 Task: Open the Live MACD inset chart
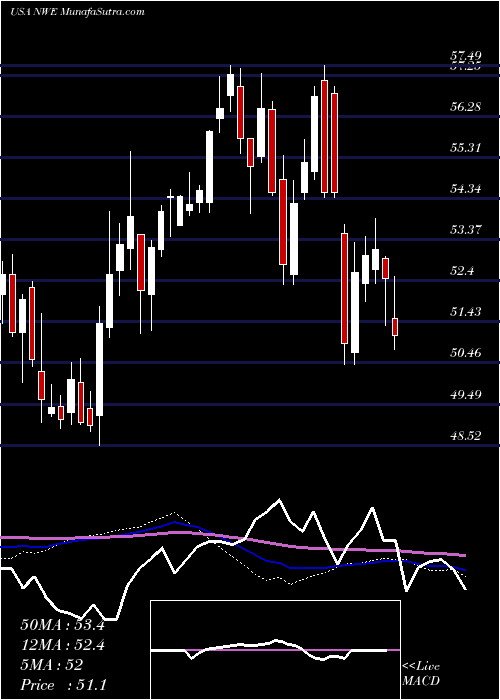coord(275,650)
